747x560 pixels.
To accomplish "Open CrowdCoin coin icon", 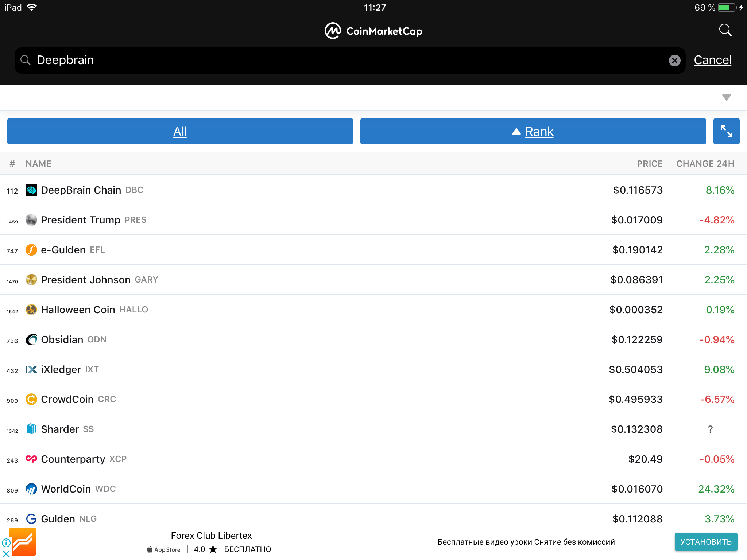I will click(31, 399).
